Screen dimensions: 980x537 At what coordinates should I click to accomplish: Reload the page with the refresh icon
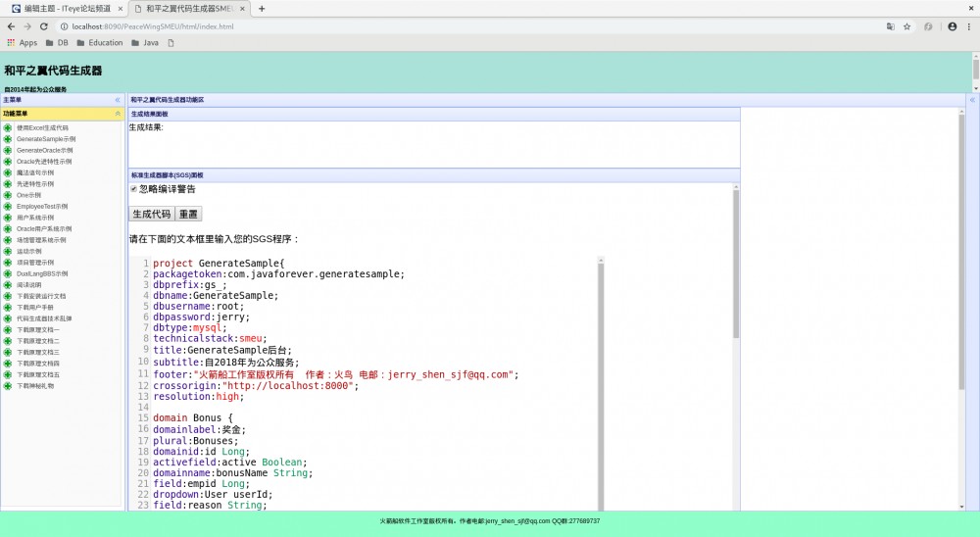(x=43, y=26)
